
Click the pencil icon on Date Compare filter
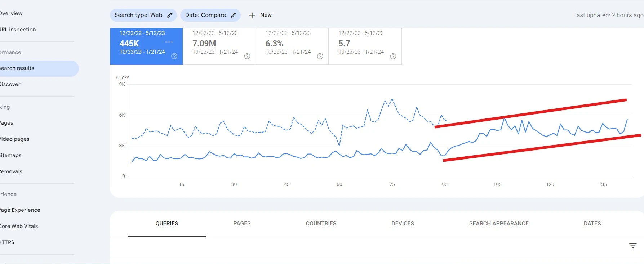tap(234, 15)
